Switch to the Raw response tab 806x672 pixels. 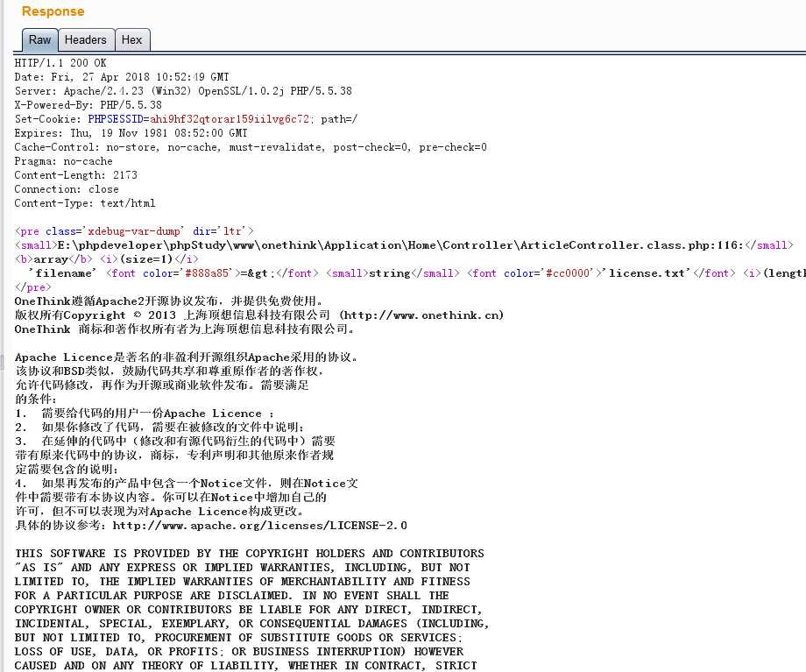click(x=39, y=40)
